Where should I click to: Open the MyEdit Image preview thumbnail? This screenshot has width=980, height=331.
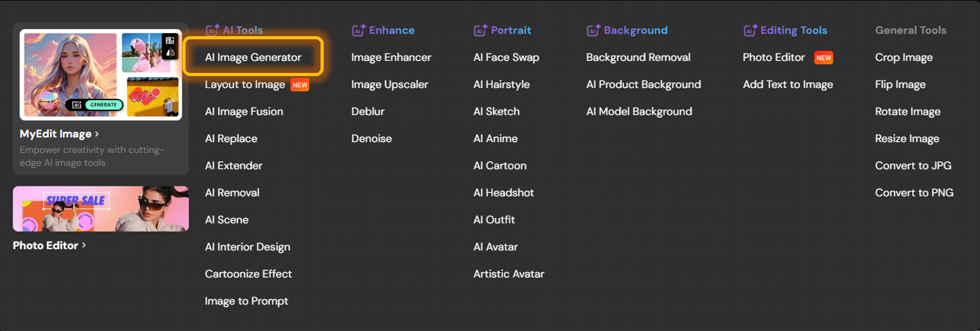tap(101, 75)
